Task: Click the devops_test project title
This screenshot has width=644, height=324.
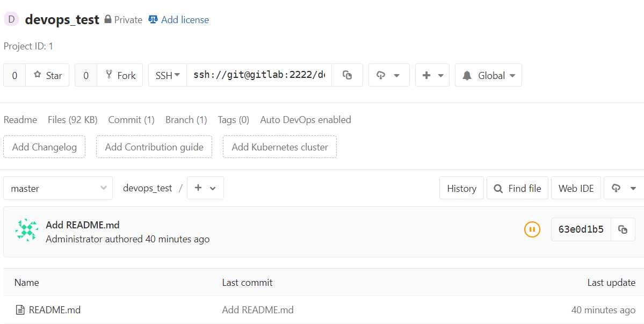Action: click(x=62, y=20)
